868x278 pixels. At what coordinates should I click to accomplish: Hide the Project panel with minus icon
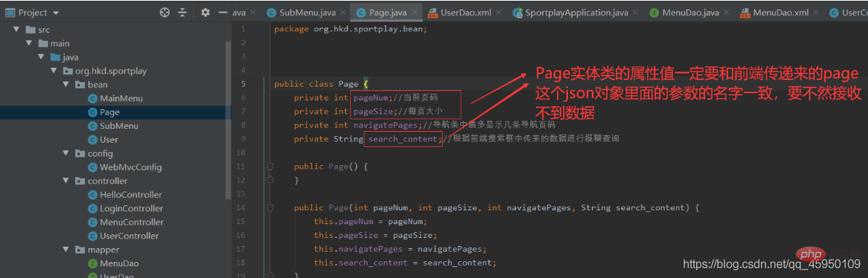coord(223,12)
